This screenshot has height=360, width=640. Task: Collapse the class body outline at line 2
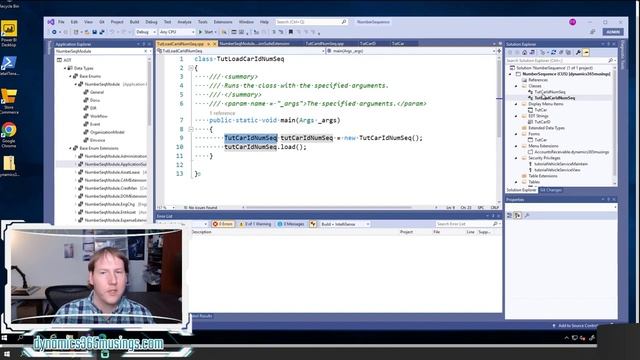pos(191,68)
